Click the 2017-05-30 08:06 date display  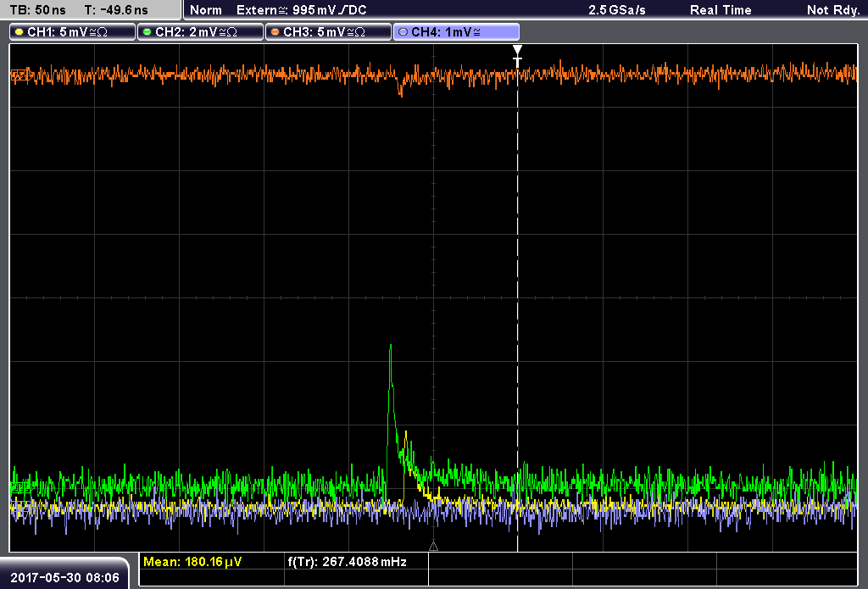(64, 577)
